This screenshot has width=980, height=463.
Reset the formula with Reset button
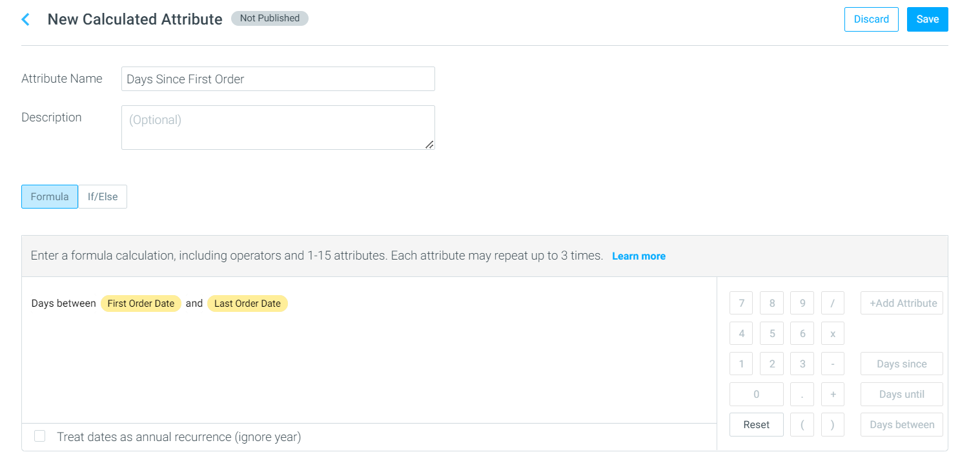point(757,424)
